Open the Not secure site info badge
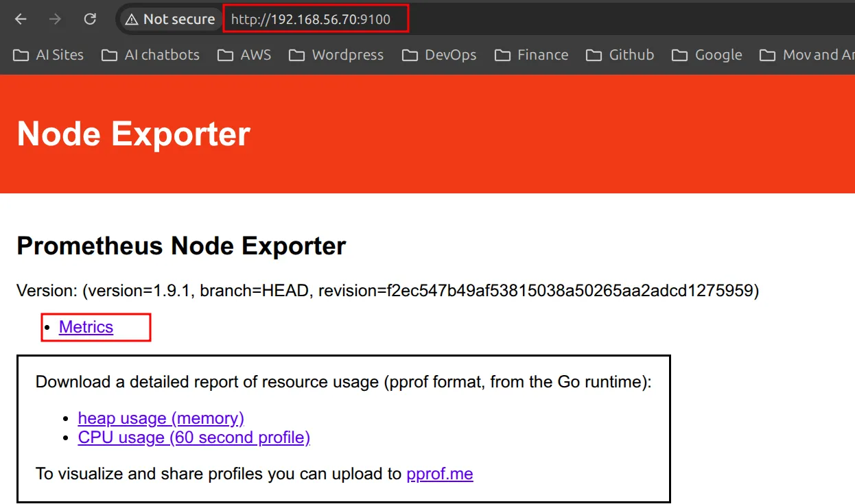 169,19
